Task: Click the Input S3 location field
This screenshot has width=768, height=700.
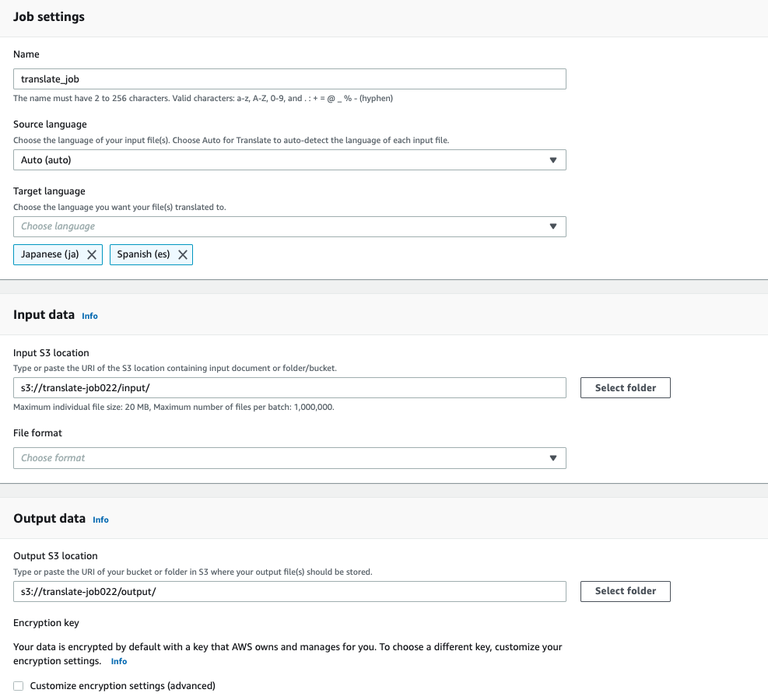Action: [288, 387]
